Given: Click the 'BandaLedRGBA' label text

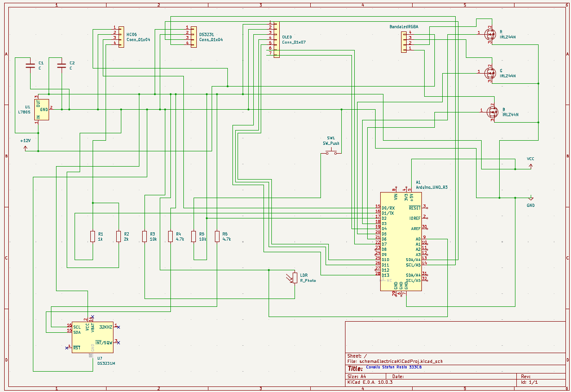Looking at the screenshot, I should click(404, 27).
